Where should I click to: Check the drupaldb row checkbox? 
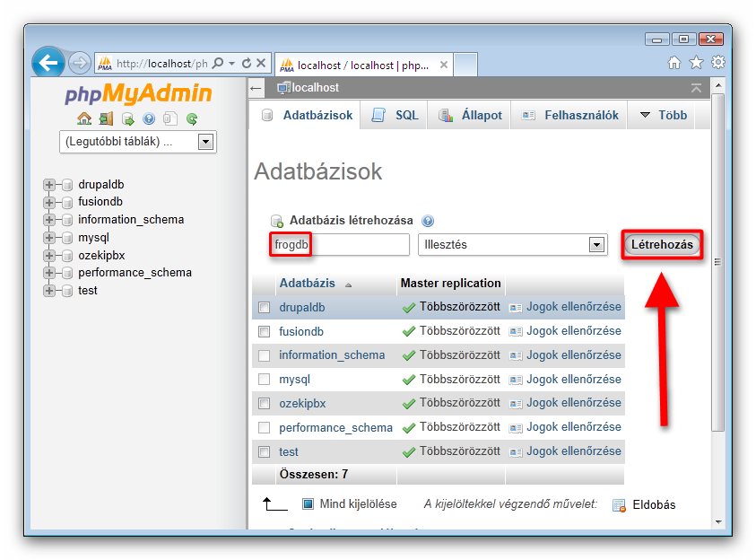[265, 308]
